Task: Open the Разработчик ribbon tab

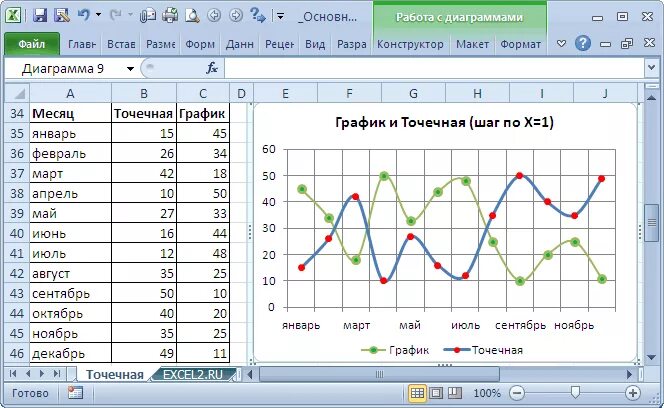Action: click(351, 44)
